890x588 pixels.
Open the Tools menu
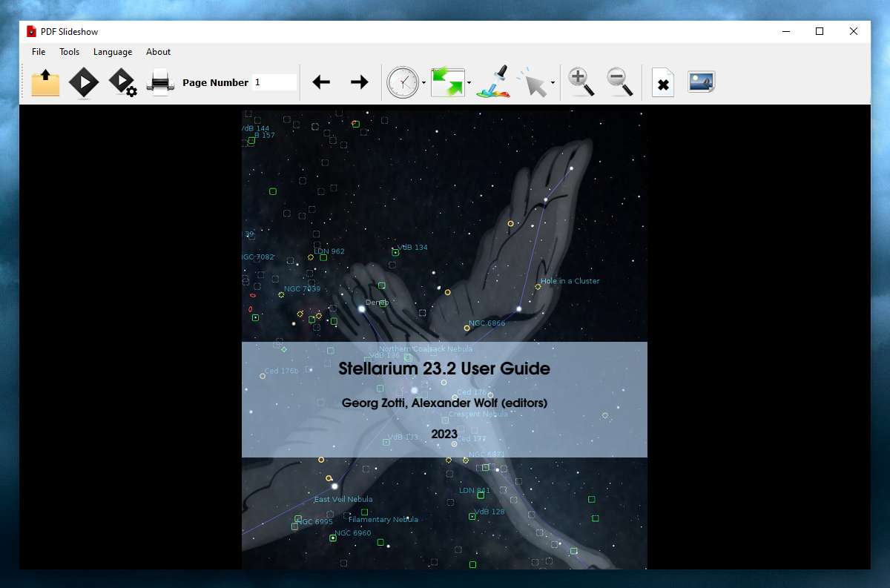point(70,52)
